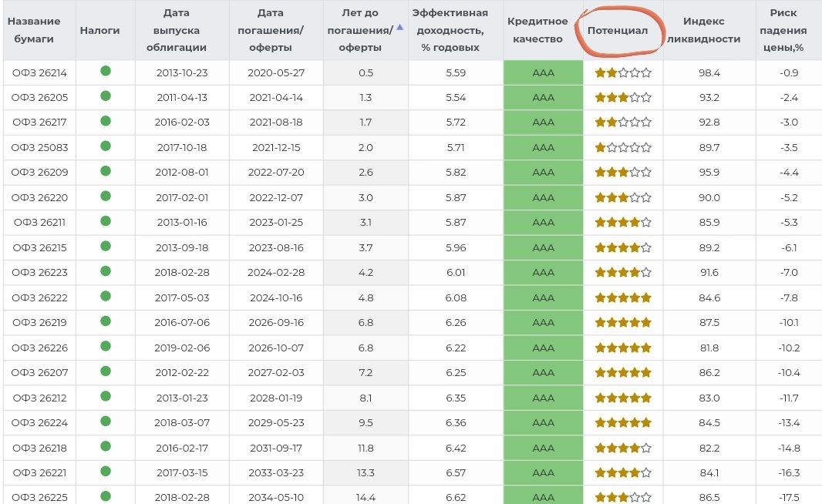The image size is (822, 504).
Task: Sort by Дата выпуска облигации header
Action: [x=177, y=30]
